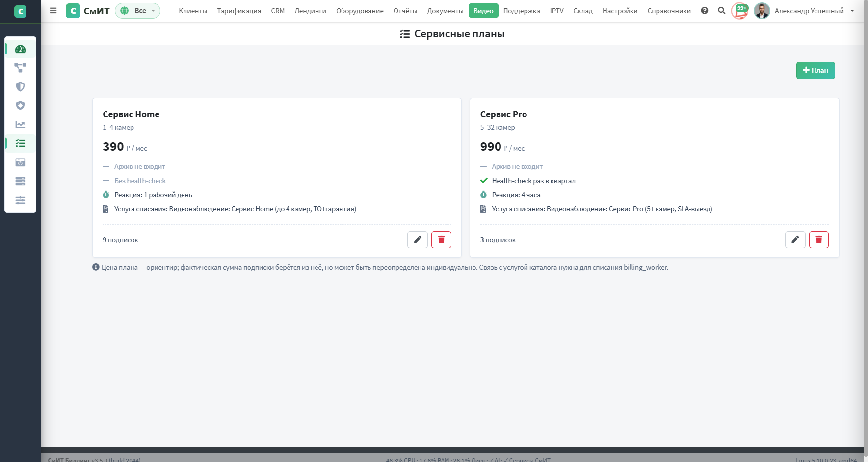Open the search magnifier icon

(x=722, y=11)
